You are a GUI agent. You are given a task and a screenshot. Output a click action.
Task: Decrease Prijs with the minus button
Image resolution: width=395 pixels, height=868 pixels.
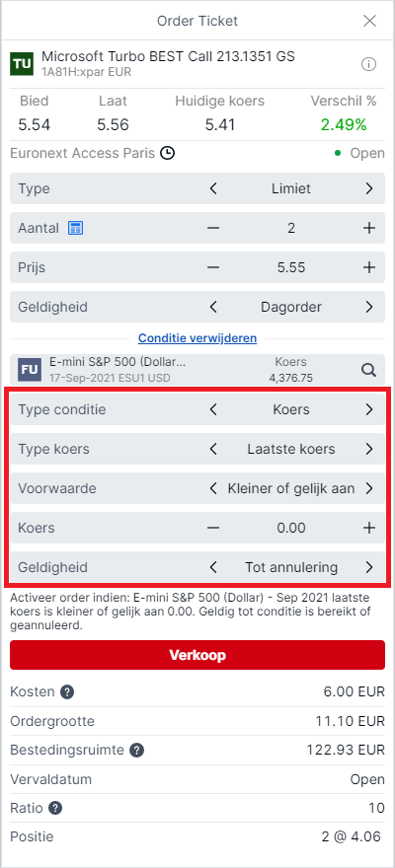pos(213,267)
